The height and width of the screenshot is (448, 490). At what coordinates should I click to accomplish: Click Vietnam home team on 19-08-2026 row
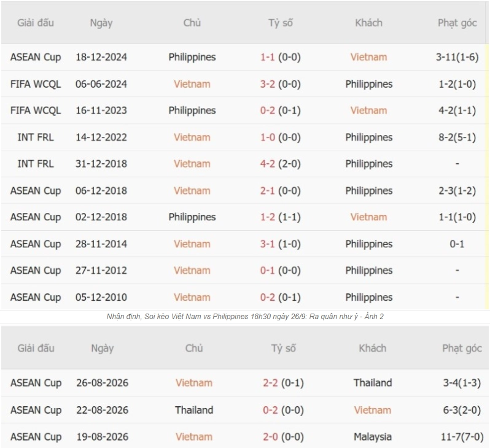point(194,437)
